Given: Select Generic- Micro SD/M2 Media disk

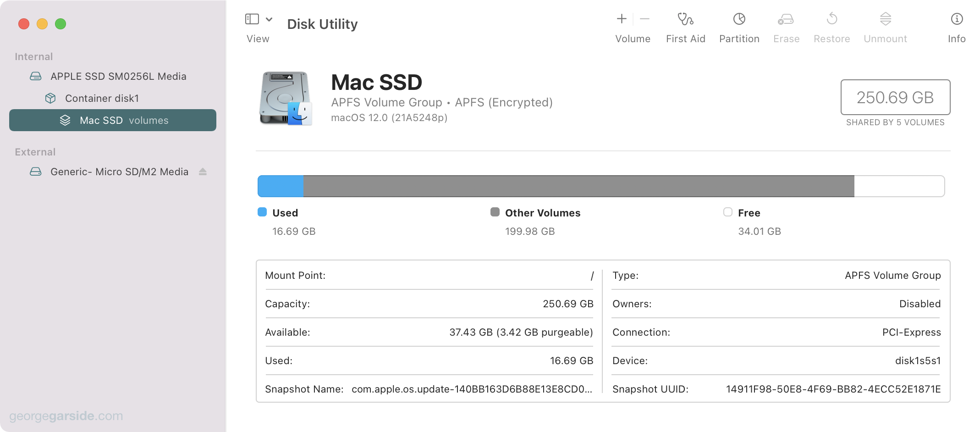Looking at the screenshot, I should [x=113, y=172].
